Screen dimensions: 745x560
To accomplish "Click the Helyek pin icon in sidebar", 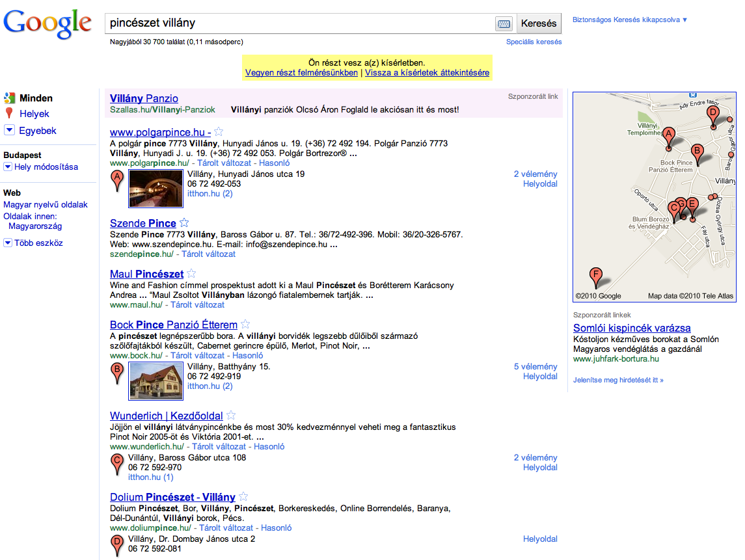I will click(9, 114).
